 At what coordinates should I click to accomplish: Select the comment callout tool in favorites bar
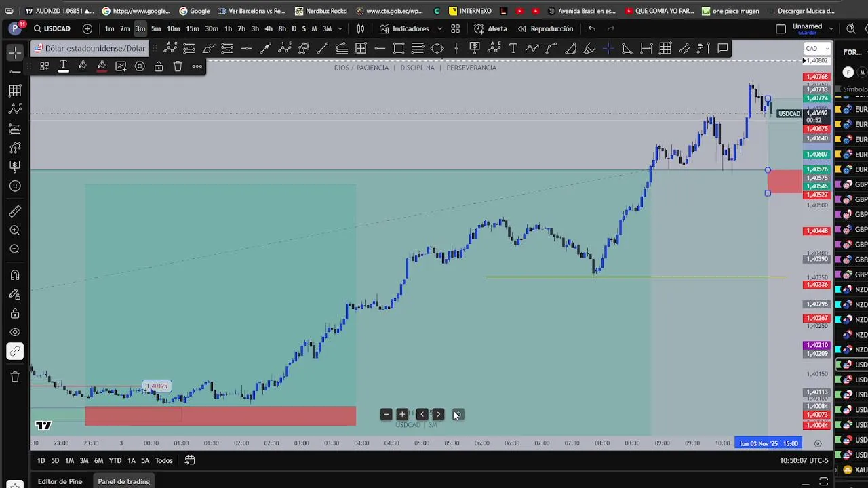[723, 48]
